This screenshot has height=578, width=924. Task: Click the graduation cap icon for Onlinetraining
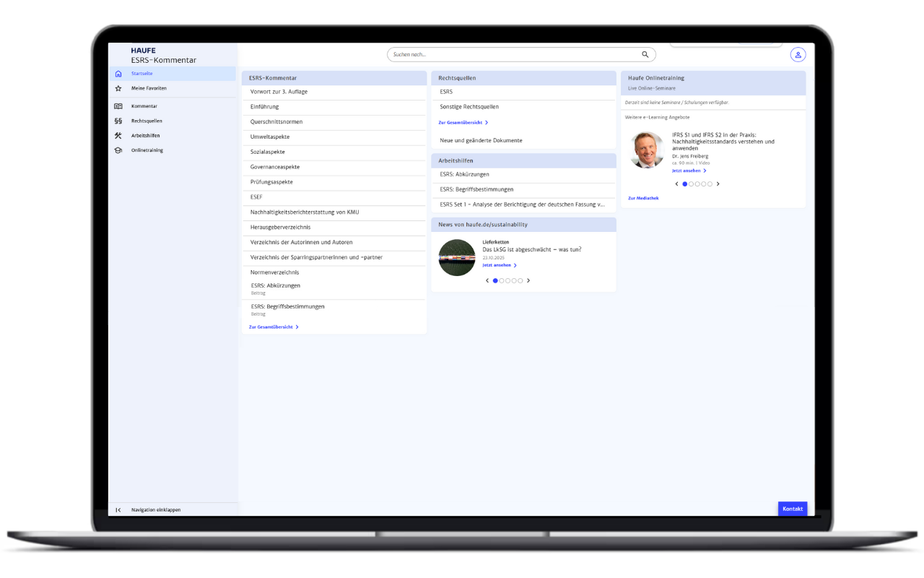118,150
